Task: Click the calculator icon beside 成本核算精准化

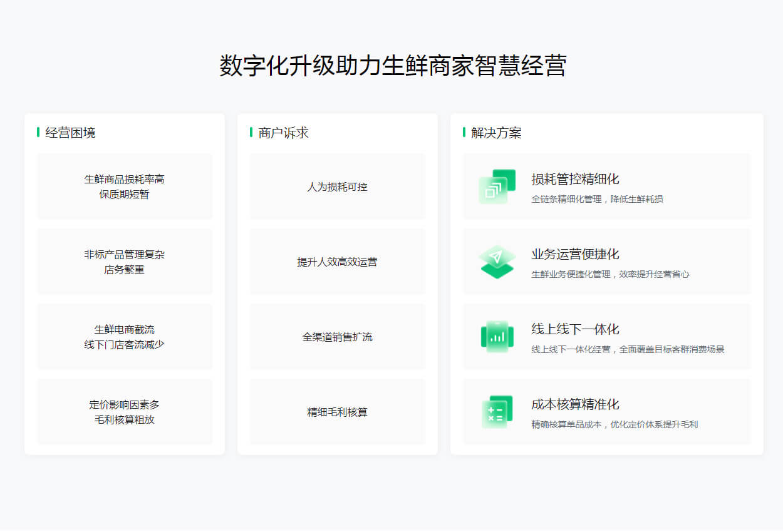Action: 497,412
